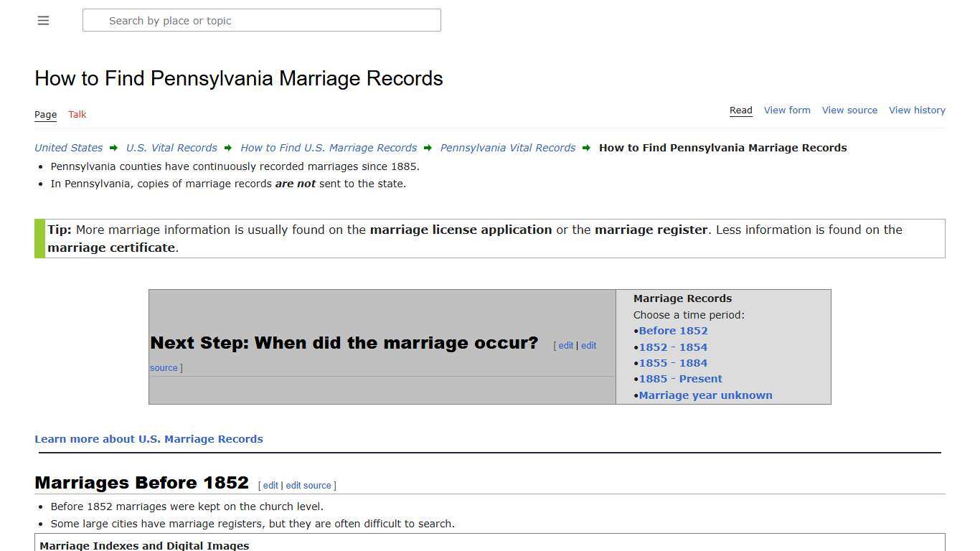The height and width of the screenshot is (551, 980).
Task: Click the search by place or topic field
Action: (x=262, y=20)
